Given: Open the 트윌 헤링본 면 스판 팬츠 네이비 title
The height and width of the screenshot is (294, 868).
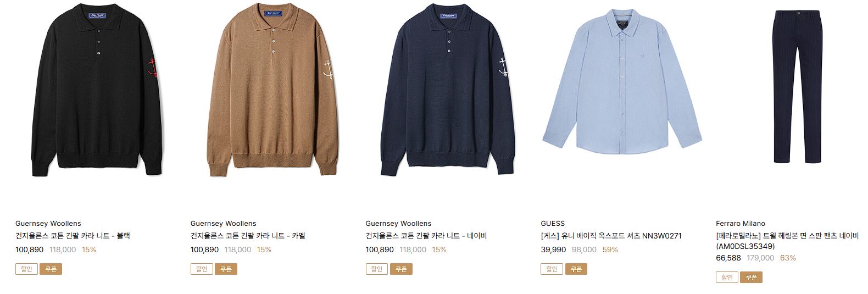Looking at the screenshot, I should (x=787, y=241).
